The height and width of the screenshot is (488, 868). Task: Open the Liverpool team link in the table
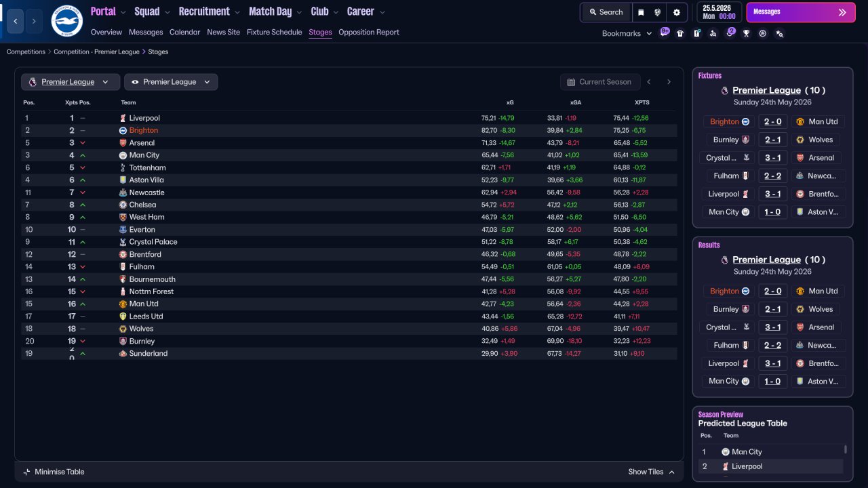click(144, 118)
